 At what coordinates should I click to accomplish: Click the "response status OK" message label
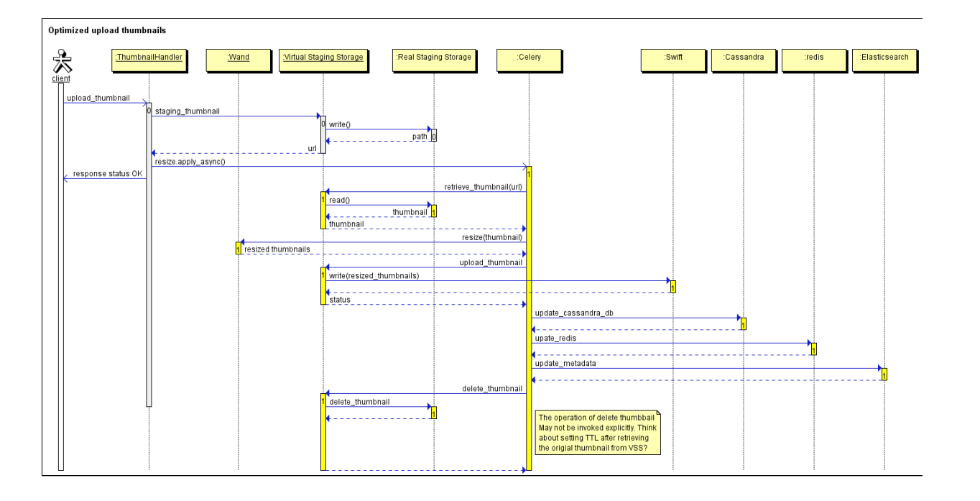[107, 174]
